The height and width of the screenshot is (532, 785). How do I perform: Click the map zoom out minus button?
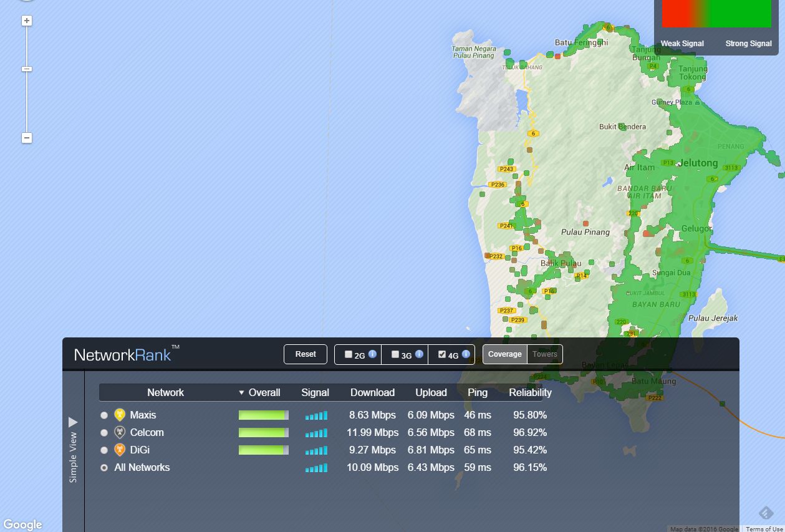point(26,138)
